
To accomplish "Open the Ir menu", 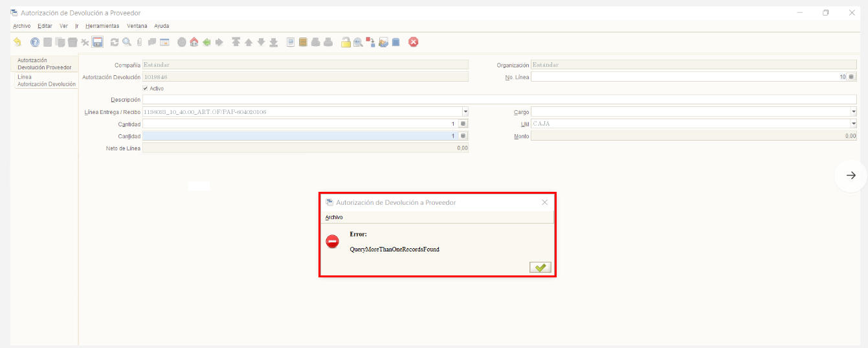I will 77,26.
